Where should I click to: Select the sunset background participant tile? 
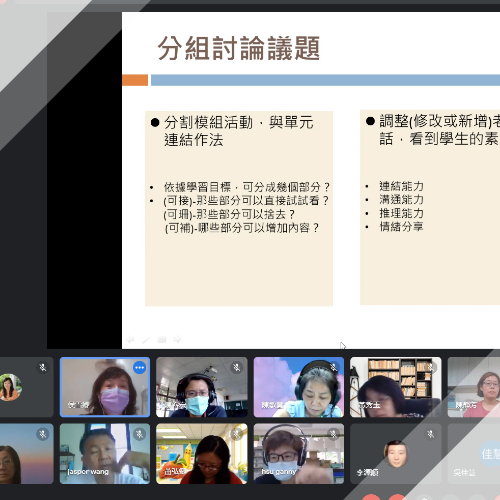coord(27,454)
